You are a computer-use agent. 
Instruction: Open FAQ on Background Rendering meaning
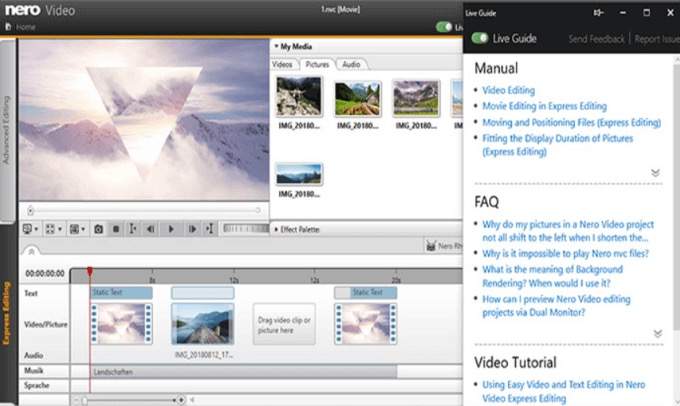click(x=552, y=276)
